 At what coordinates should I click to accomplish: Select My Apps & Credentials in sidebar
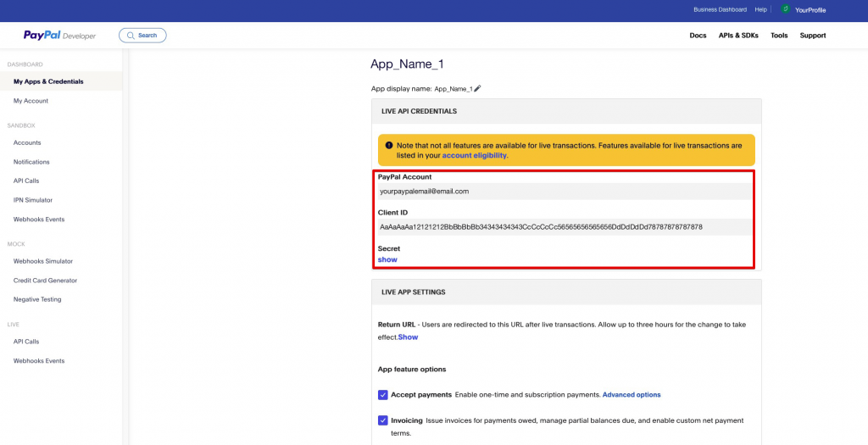pyautogui.click(x=48, y=81)
